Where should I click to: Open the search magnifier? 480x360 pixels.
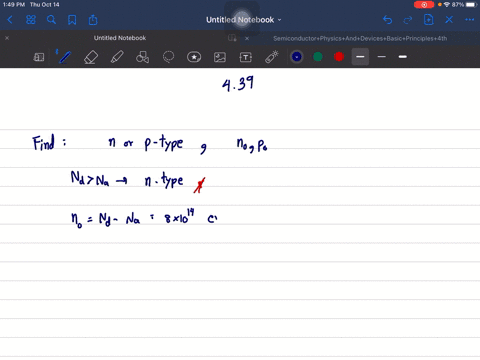point(51,20)
